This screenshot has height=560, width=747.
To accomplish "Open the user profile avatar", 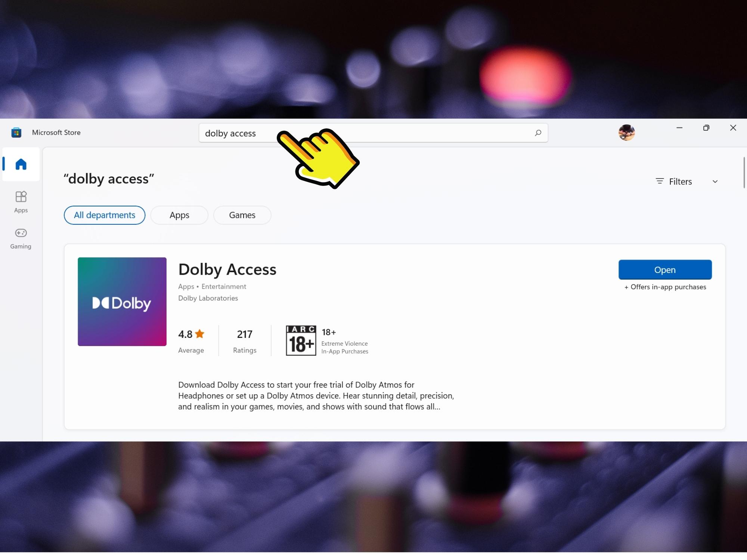I will (626, 133).
